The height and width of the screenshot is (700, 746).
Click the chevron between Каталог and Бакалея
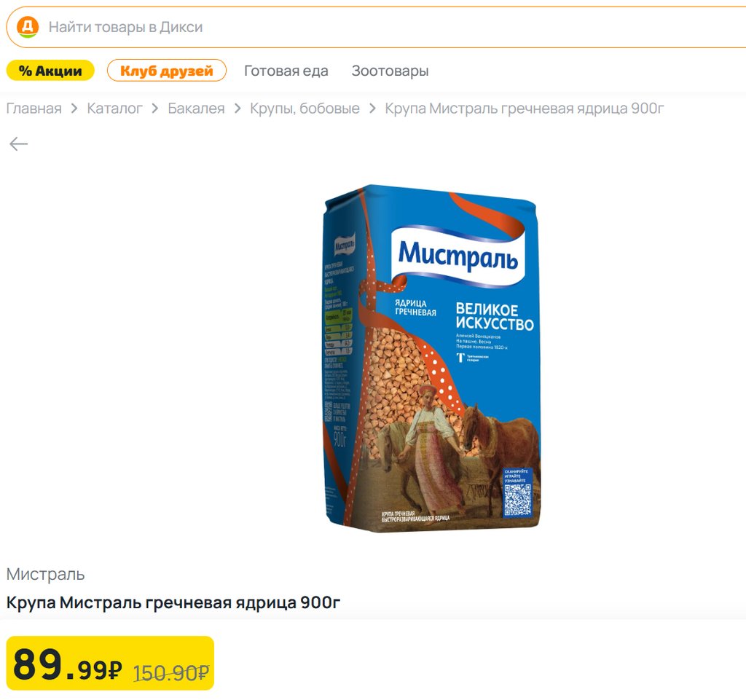155,109
